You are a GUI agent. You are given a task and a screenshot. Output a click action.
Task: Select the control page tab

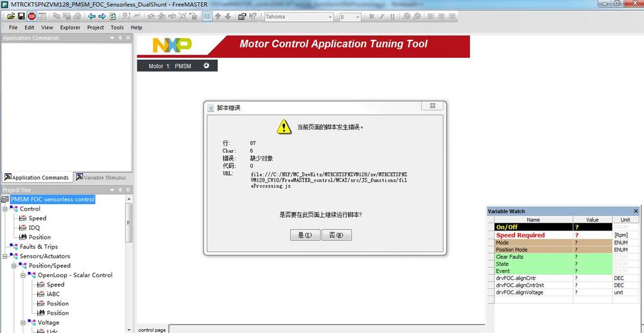click(x=152, y=330)
